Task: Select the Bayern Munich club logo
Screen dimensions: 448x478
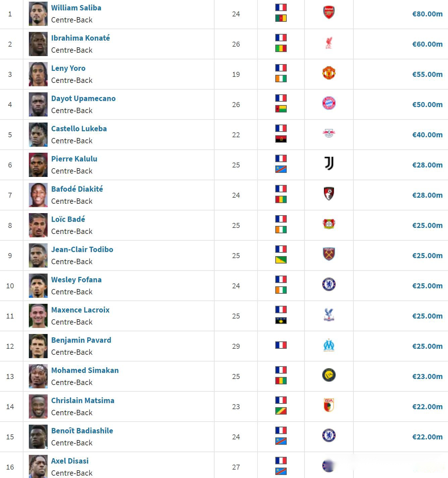Action: 329,103
